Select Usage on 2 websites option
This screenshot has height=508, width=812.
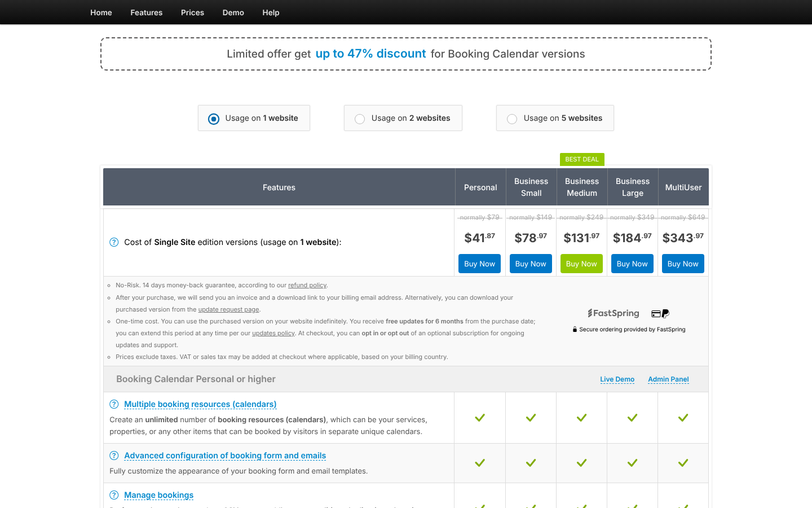tap(403, 118)
